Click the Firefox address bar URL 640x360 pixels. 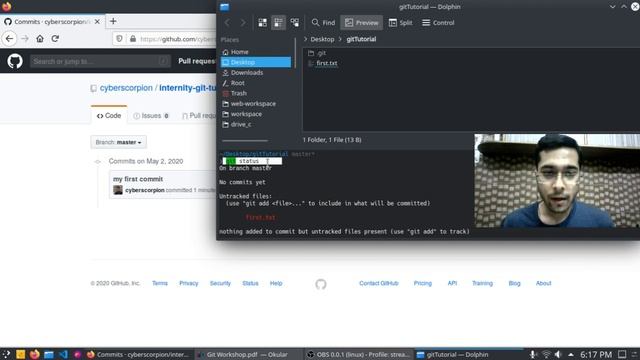click(178, 39)
